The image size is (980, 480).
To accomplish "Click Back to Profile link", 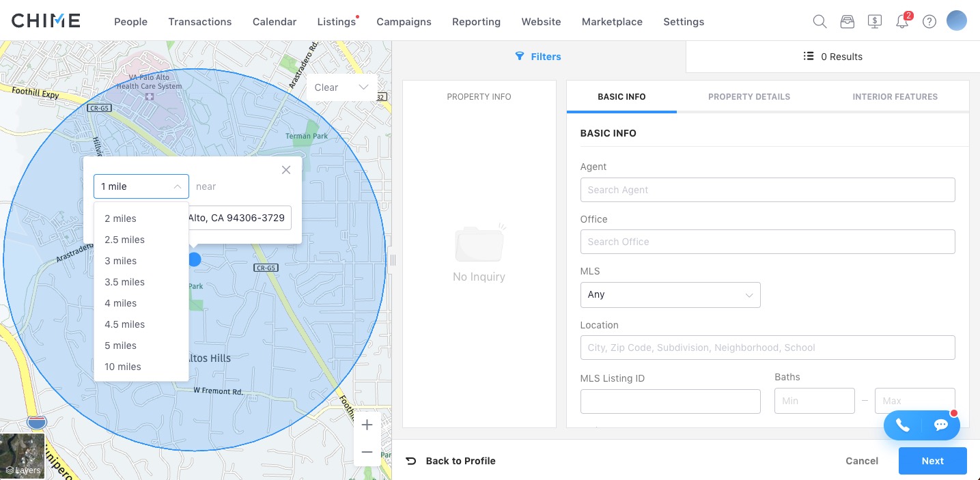I will pos(451,461).
